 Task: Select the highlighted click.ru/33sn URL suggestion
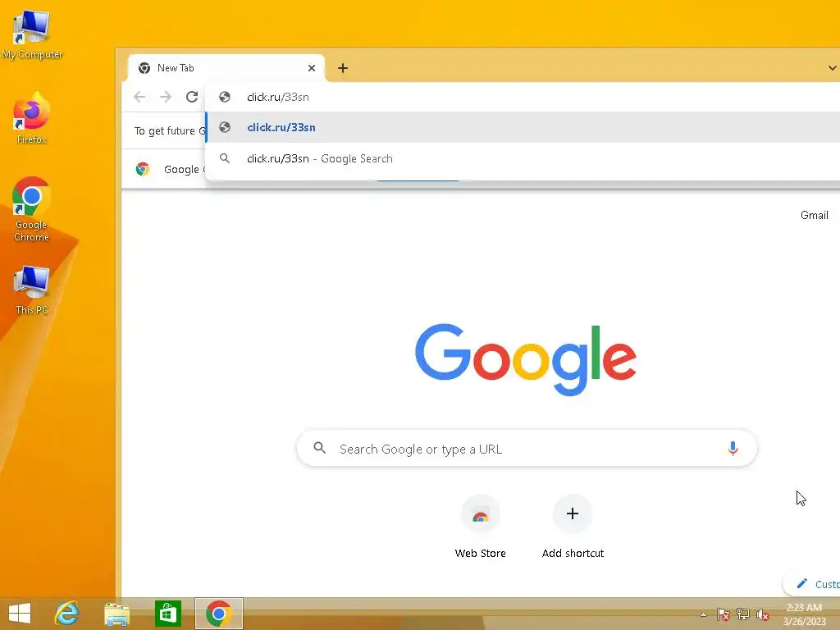[523, 127]
